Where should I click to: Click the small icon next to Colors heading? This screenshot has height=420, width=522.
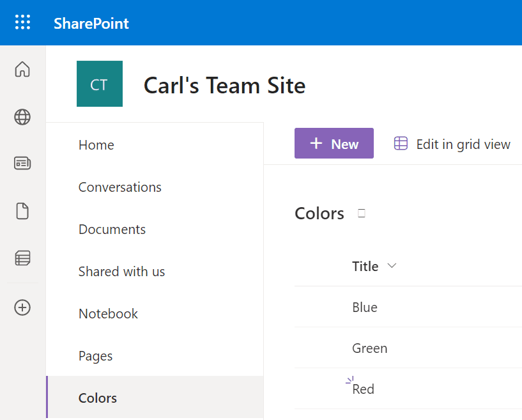click(x=362, y=213)
